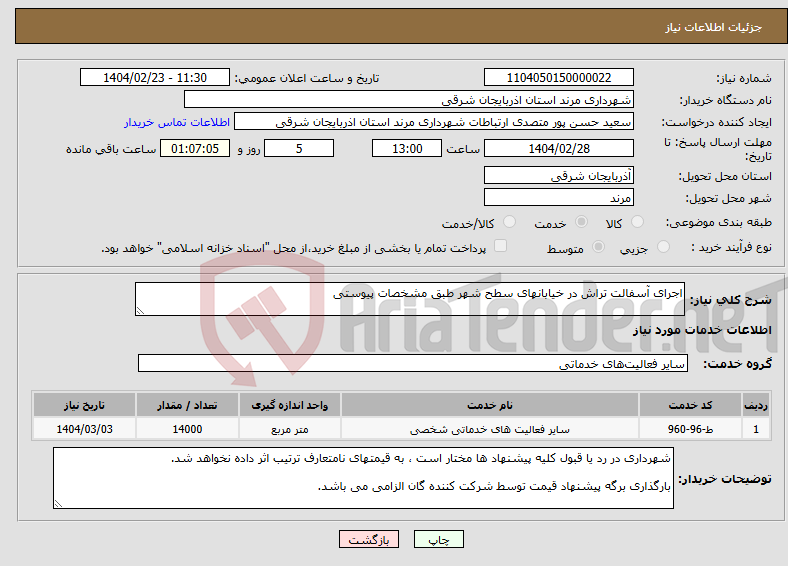Click the شرح کلی نیاز description textarea
The width and height of the screenshot is (788, 566).
coord(410,299)
